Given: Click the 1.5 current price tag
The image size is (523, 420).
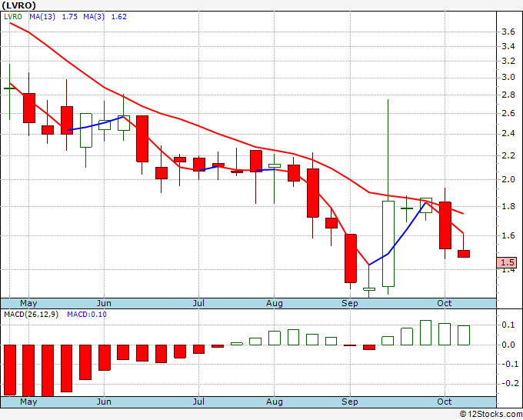Looking at the screenshot, I should pyautogui.click(x=507, y=262).
